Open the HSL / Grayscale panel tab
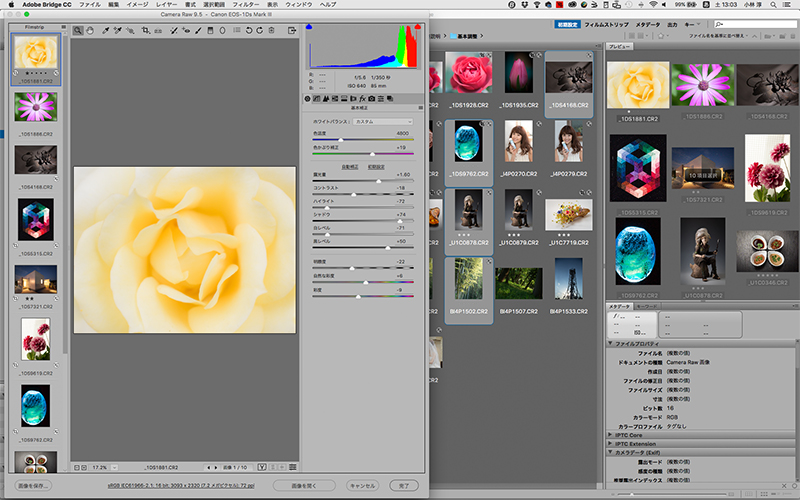 (x=335, y=98)
